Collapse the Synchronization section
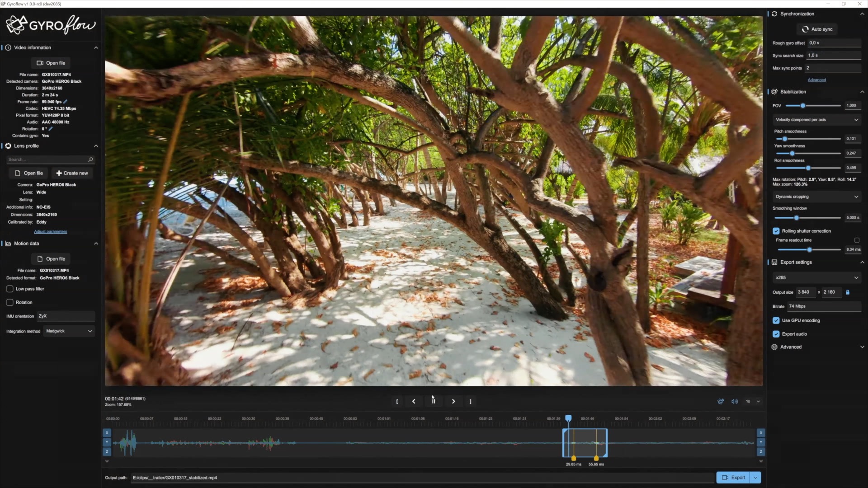 pyautogui.click(x=862, y=14)
